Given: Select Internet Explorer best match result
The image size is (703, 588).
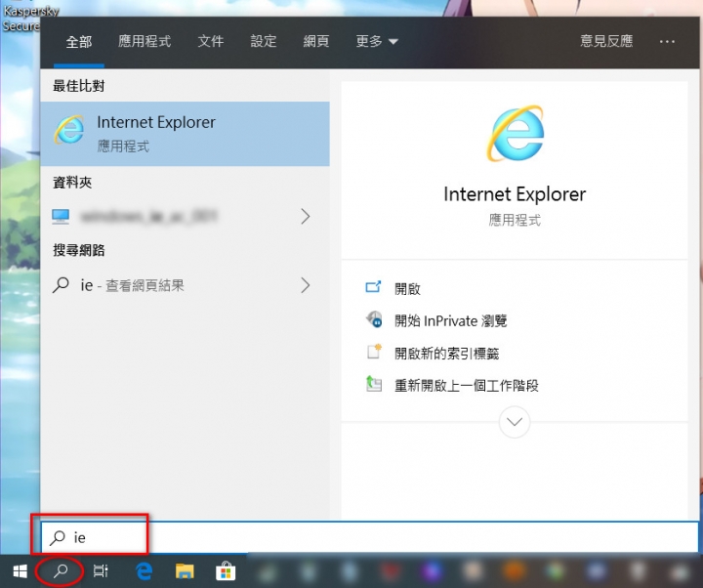Looking at the screenshot, I should pos(185,134).
